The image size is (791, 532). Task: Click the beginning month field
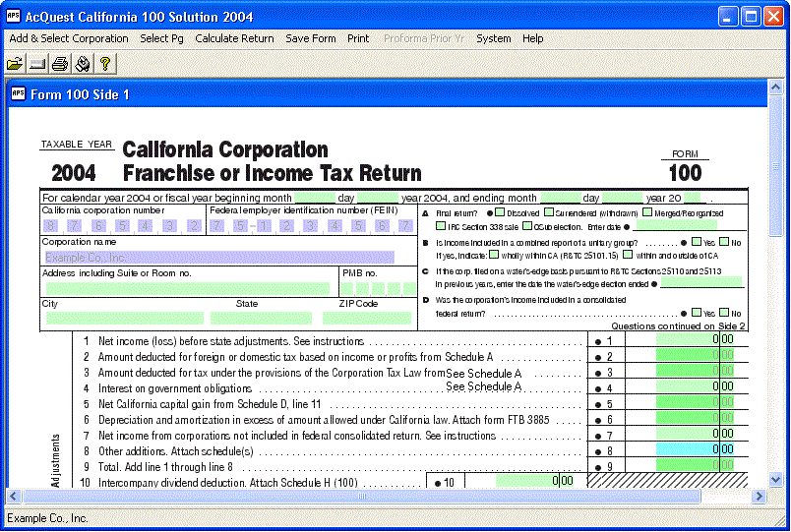coord(315,198)
